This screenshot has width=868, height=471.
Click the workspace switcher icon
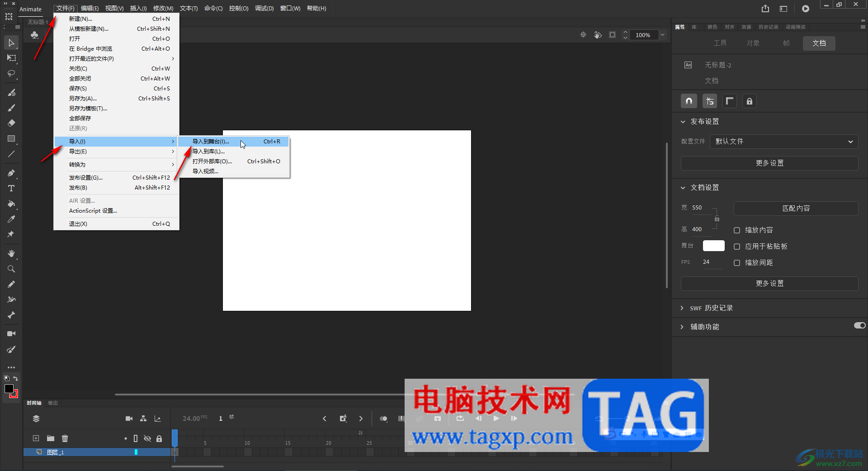click(783, 9)
